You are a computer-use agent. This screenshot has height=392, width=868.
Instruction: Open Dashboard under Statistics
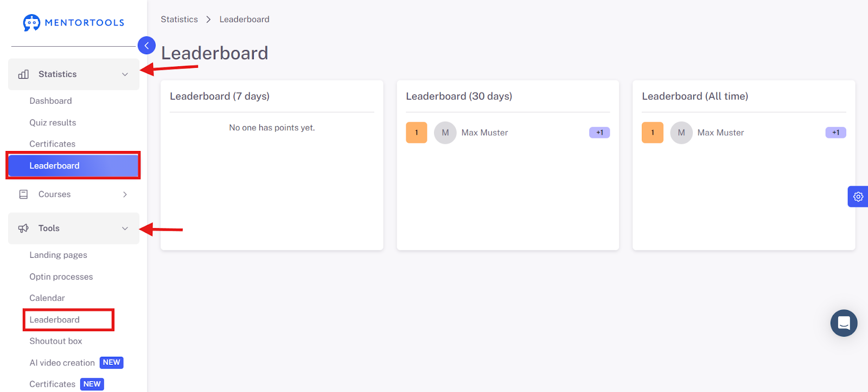[50, 101]
